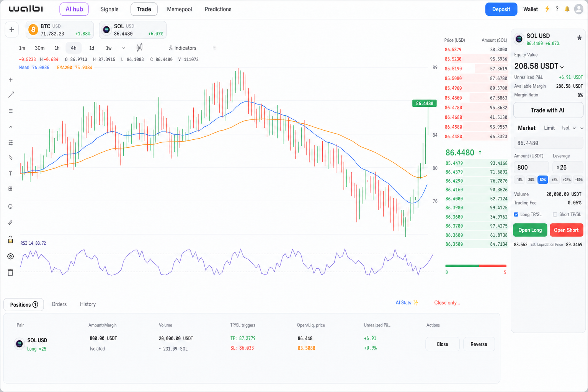Click the Amount (USDT) input field

click(531, 167)
